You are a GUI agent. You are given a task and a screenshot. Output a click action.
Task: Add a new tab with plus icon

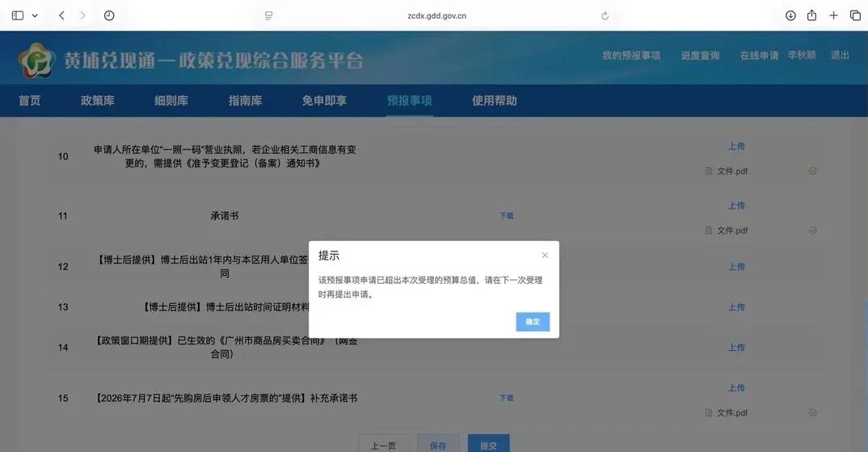click(833, 15)
